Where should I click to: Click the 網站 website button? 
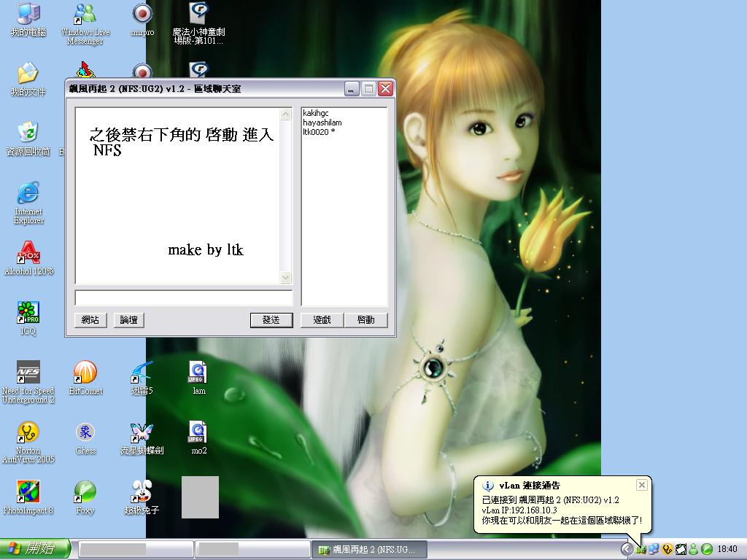coord(90,320)
